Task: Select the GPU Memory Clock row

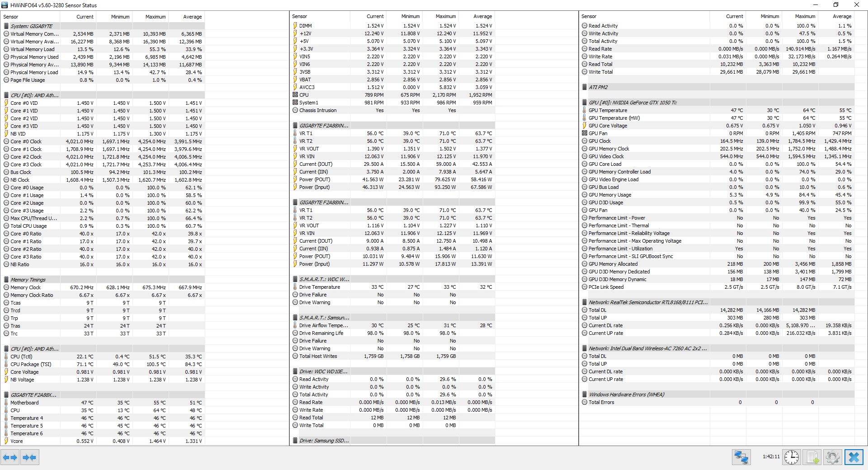Action: point(718,149)
